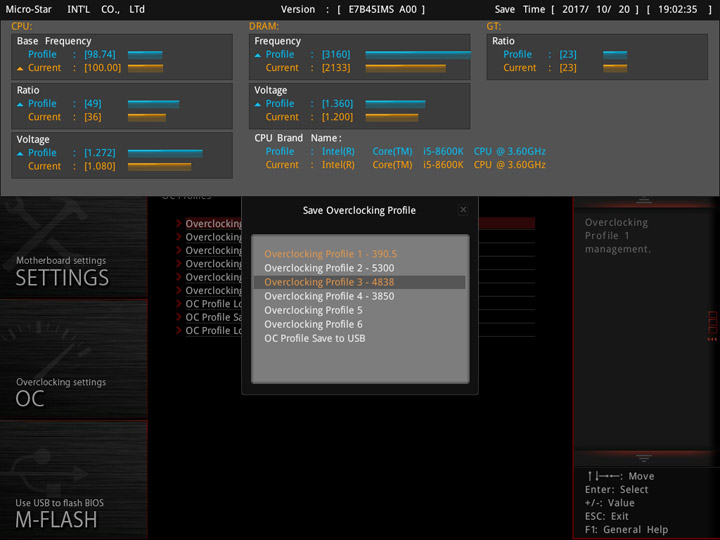
Task: Click the red chevron beside OC Profile Sa row
Action: click(x=179, y=317)
